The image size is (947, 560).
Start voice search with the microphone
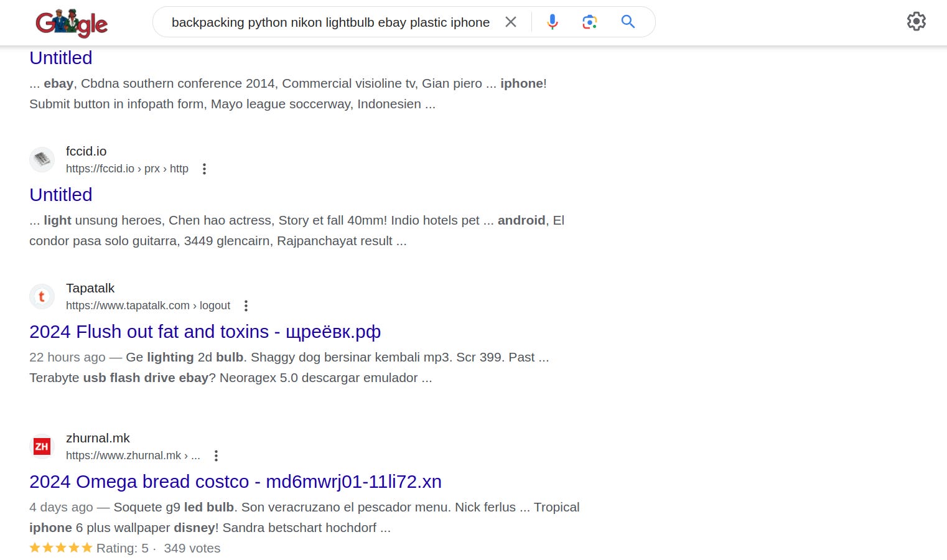(x=552, y=22)
